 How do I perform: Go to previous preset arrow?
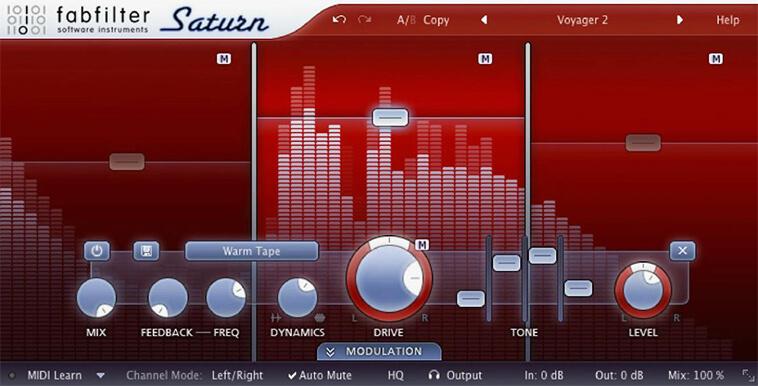coord(483,20)
